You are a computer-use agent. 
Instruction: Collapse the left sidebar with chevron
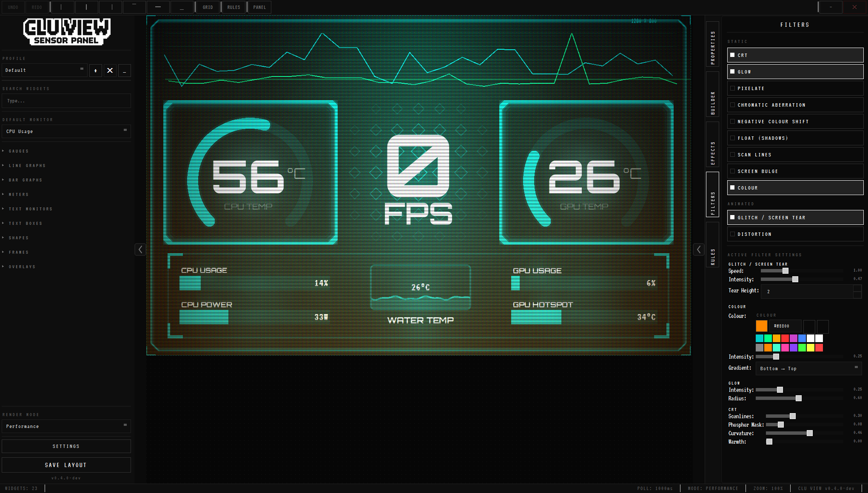coord(140,249)
